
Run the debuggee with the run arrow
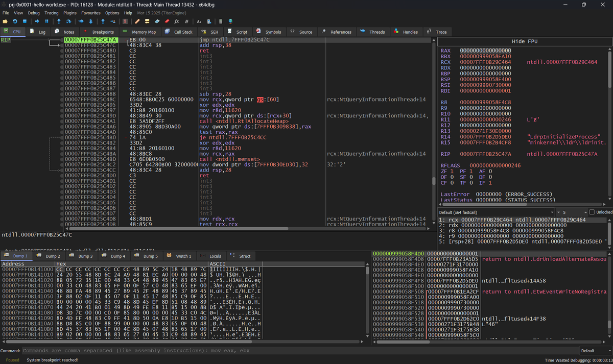click(37, 21)
